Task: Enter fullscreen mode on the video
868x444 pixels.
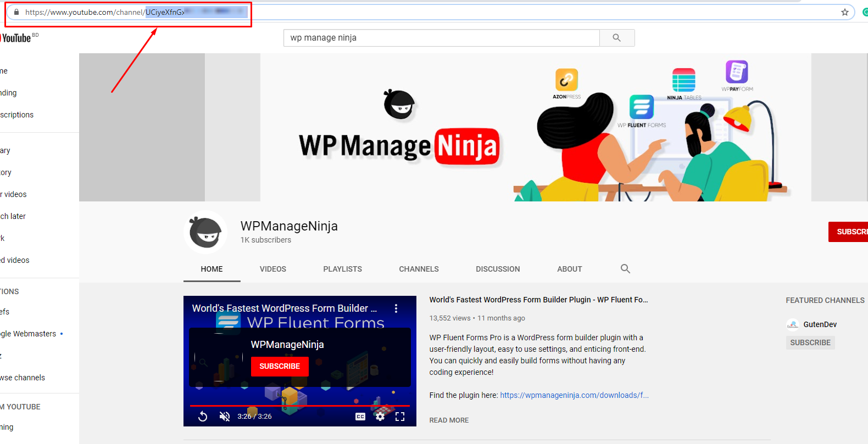Action: pyautogui.click(x=400, y=417)
